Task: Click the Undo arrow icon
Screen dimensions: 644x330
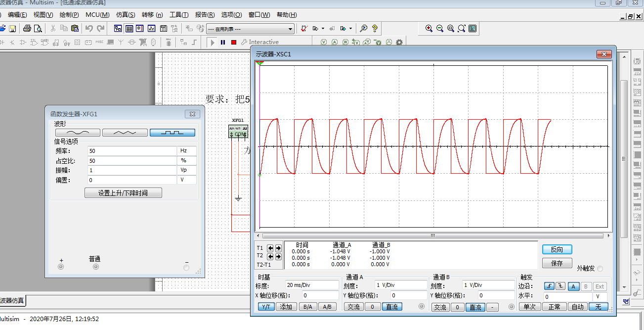Action: (x=89, y=28)
